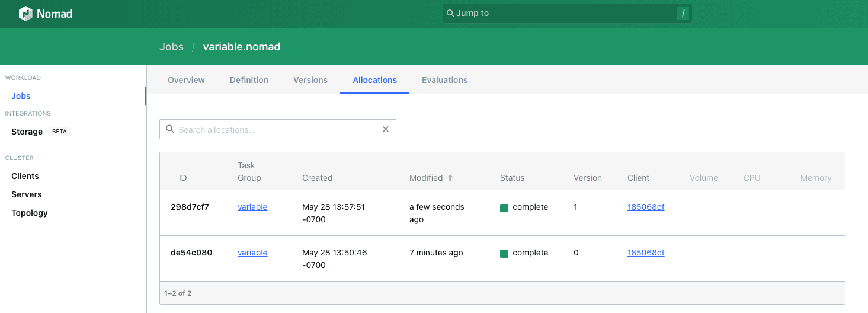868x313 pixels.
Task: Clear allocation search with the X icon
Action: point(386,129)
